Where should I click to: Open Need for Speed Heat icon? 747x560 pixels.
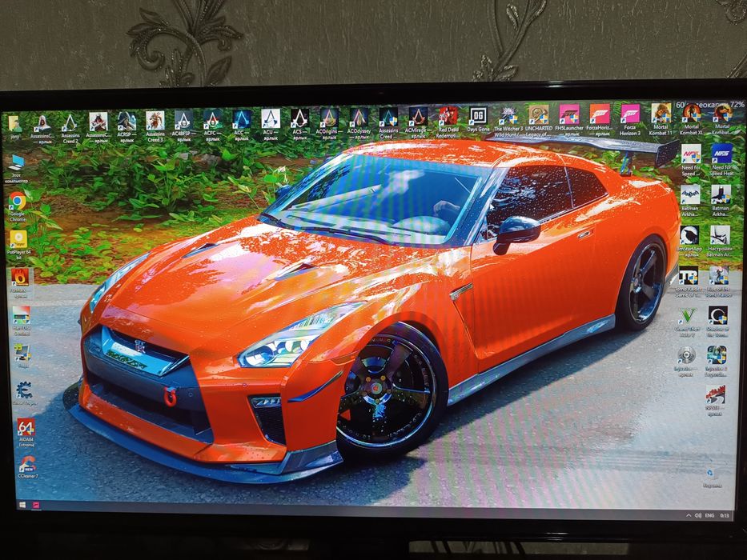[x=721, y=160]
